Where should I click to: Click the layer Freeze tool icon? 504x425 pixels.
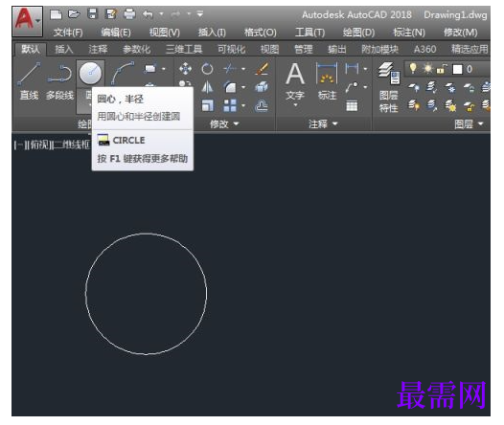[x=450, y=87]
